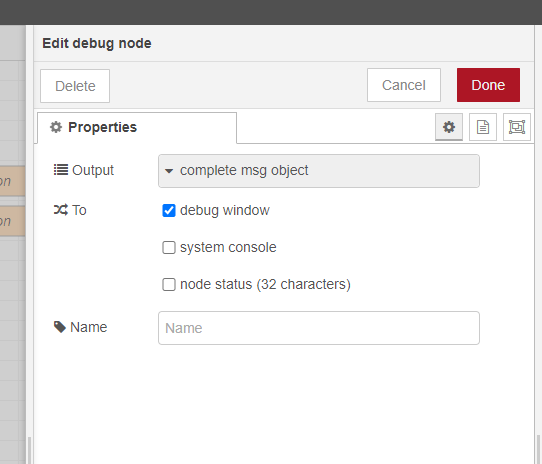
Task: Enable node status (32 characters) checkbox
Action: pos(169,284)
